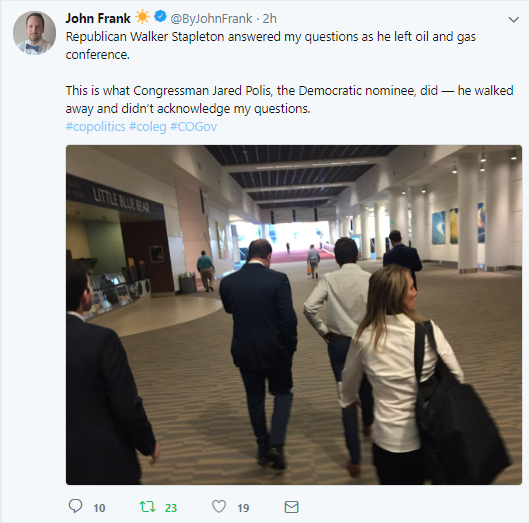Screen dimensions: 529x523
Task: Click the blue verified badge icon
Action: pos(160,17)
